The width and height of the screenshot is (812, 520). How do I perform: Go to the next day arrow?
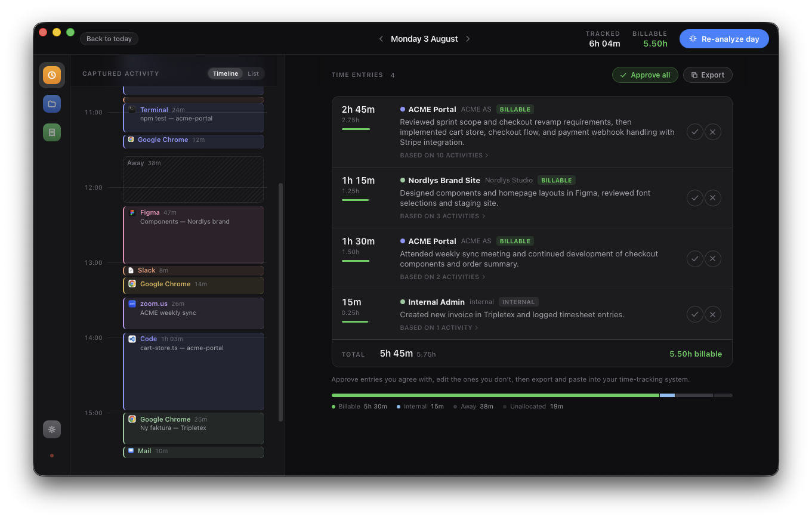point(468,39)
